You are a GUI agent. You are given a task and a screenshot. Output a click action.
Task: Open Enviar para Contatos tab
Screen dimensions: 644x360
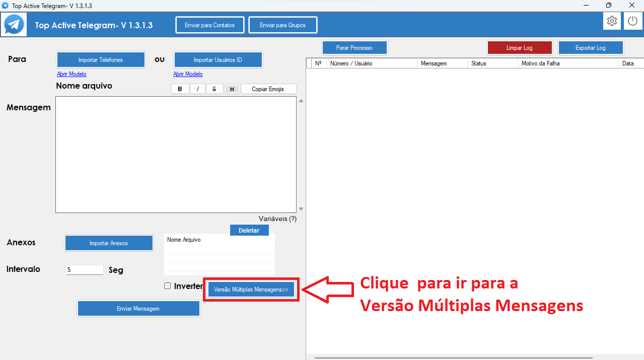coord(209,25)
